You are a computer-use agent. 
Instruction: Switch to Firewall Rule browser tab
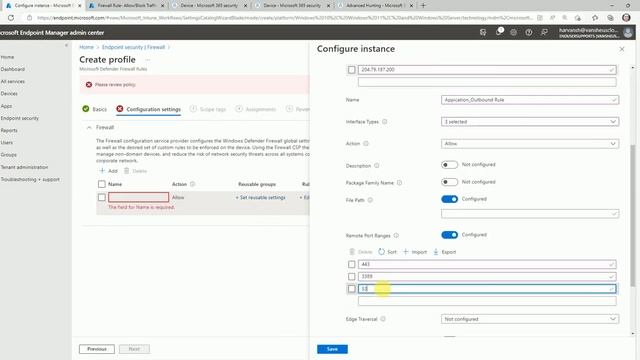tap(127, 6)
